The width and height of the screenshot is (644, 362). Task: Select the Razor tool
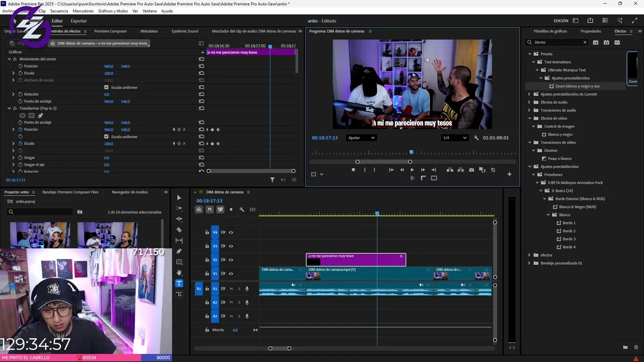(x=179, y=230)
